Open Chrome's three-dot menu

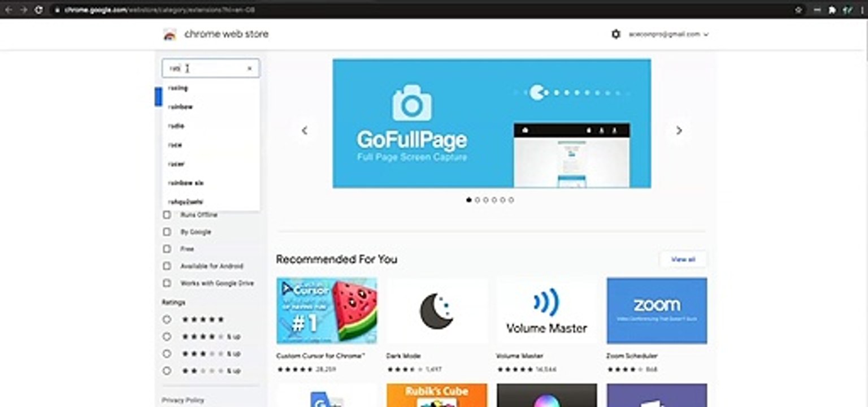862,10
